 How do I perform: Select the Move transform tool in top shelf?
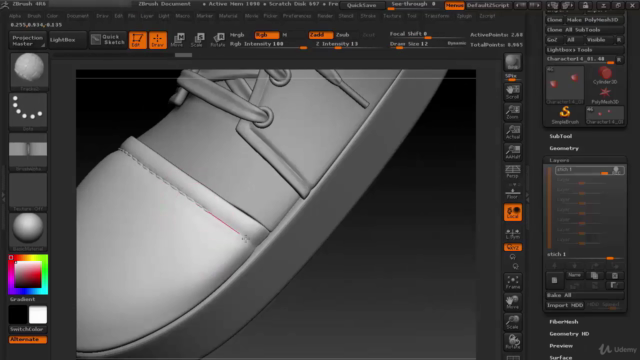(x=177, y=40)
